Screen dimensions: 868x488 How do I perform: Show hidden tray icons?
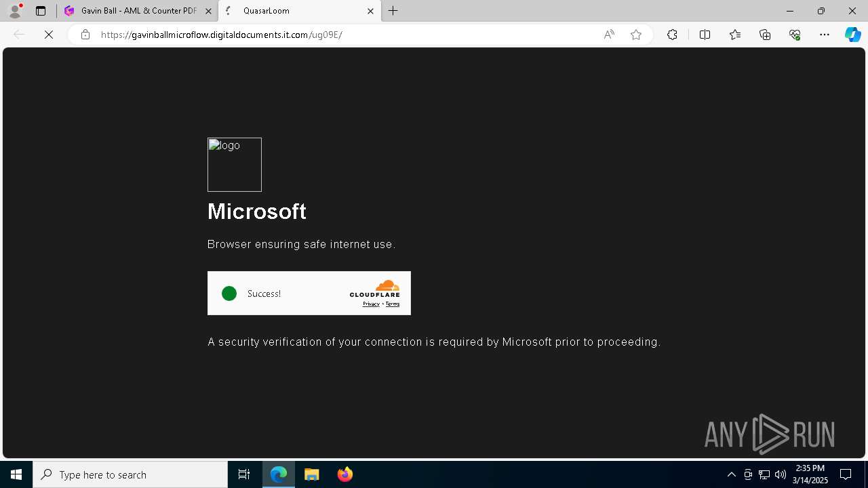click(x=731, y=474)
